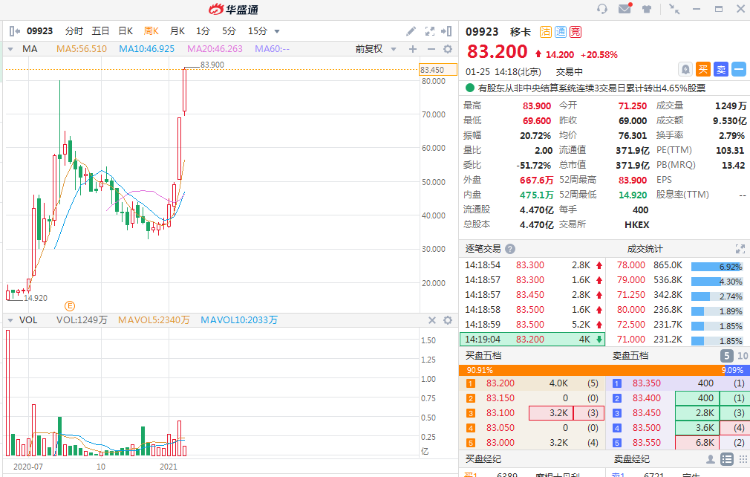This screenshot has height=477, width=750.
Task: Open messages envelope with notification dot
Action: pyautogui.click(x=625, y=8)
